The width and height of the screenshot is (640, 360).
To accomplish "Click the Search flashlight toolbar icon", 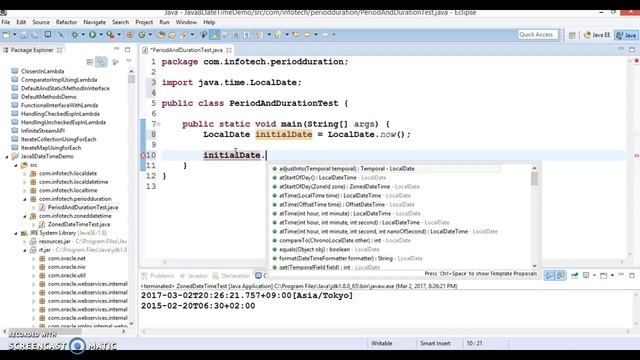I will tap(184, 35).
